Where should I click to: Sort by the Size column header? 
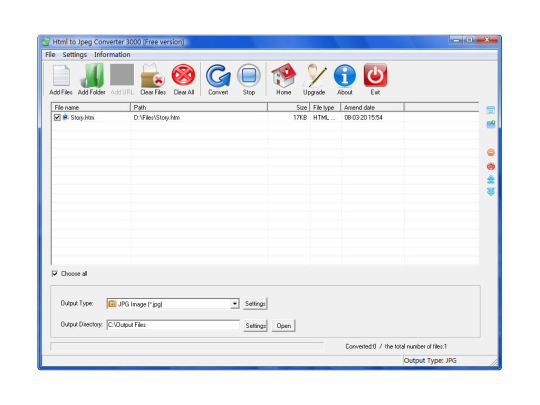(x=289, y=107)
